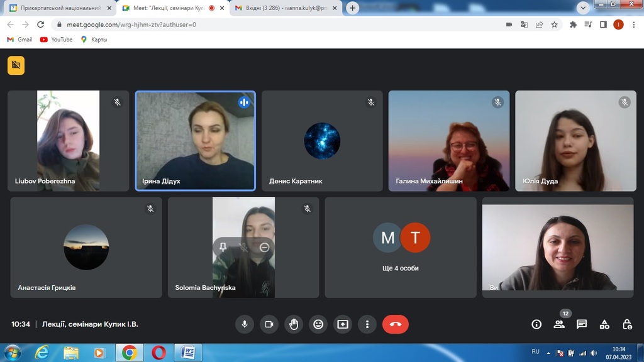Expand the Chrome tab search arrow
Viewport: 644px width, 362px height.
coord(583,8)
